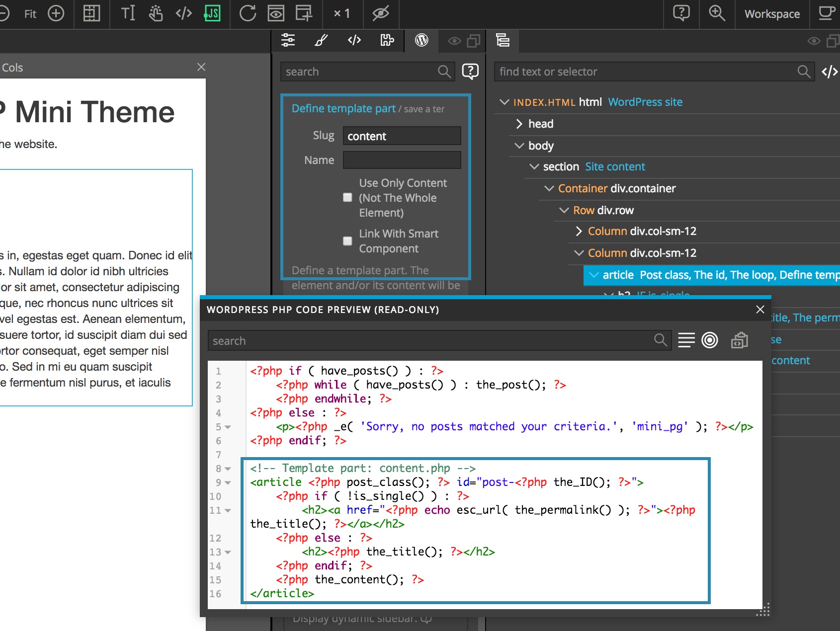840x631 pixels.
Task: Click the code preview corner grip handle
Action: click(x=763, y=610)
